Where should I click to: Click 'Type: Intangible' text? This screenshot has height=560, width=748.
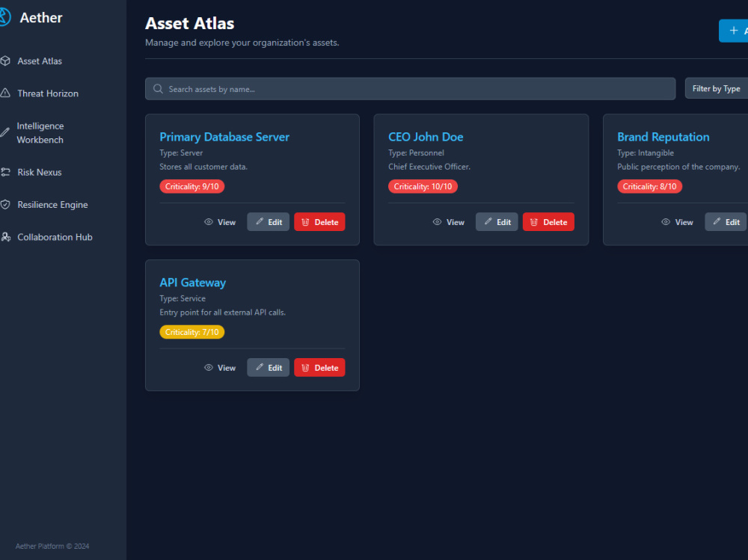point(646,153)
